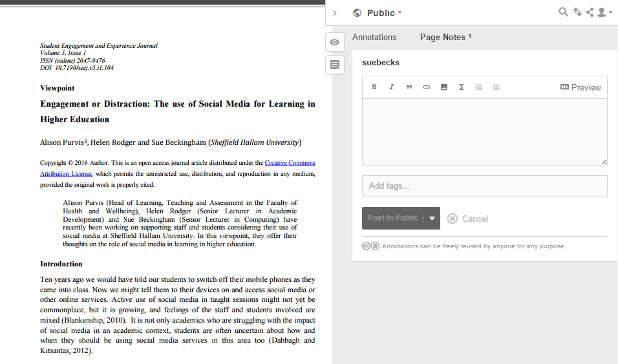Insert a math formula with sigma icon
Viewport: 618px width, 364px height.
pos(462,87)
